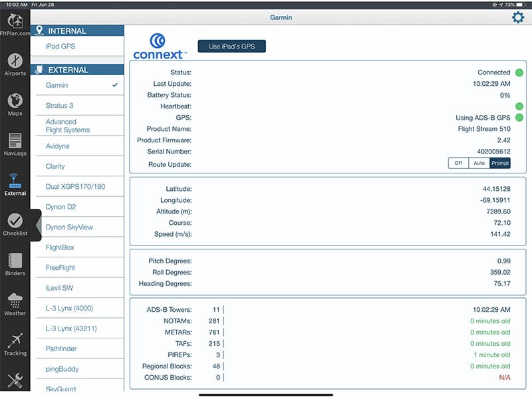Select Dynon D2 device
The image size is (532, 399).
(77, 207)
